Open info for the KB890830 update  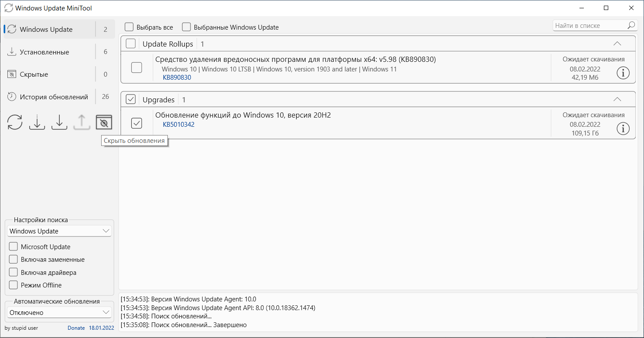623,73
